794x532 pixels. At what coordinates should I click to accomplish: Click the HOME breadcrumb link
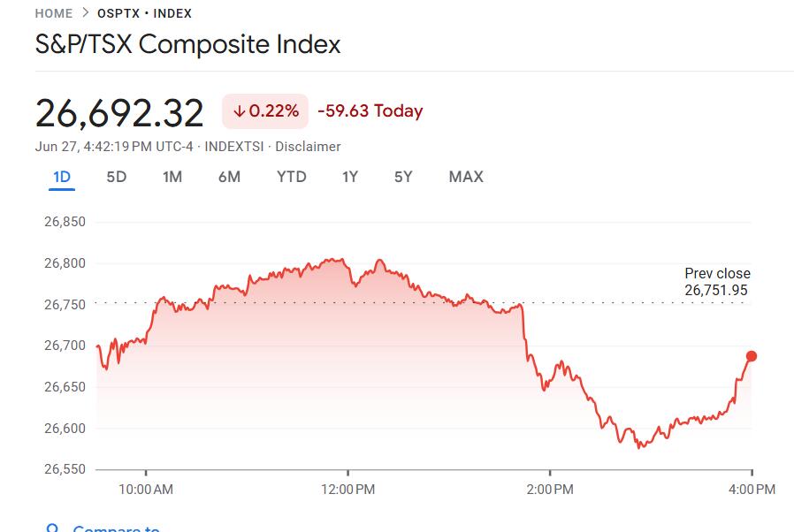[x=54, y=13]
